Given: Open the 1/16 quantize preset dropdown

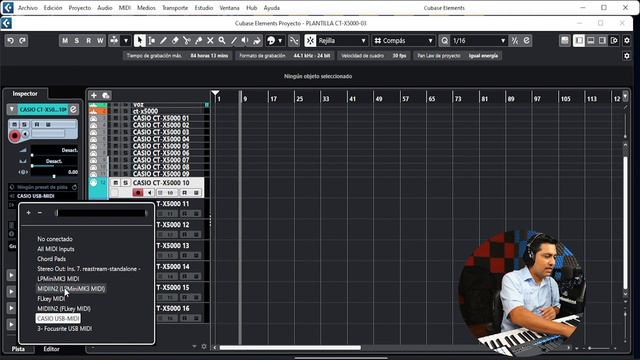Looking at the screenshot, I should coord(478,41).
